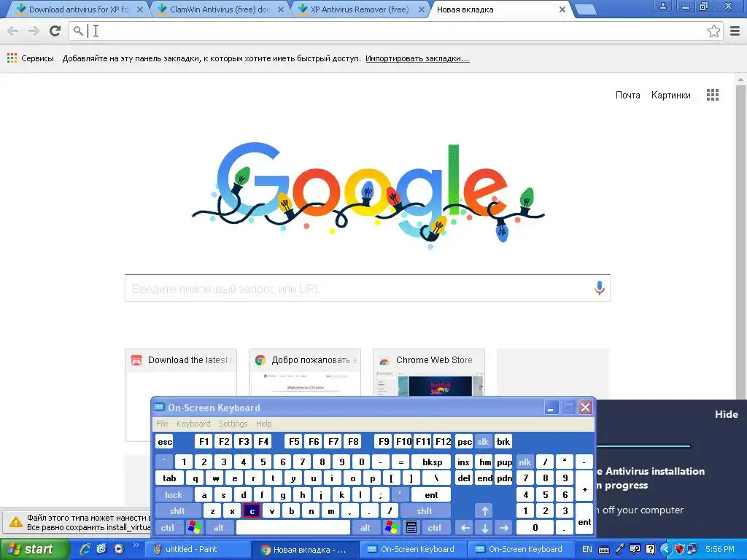Toggle the right ctrl key
The width and height of the screenshot is (747, 560).
[434, 528]
